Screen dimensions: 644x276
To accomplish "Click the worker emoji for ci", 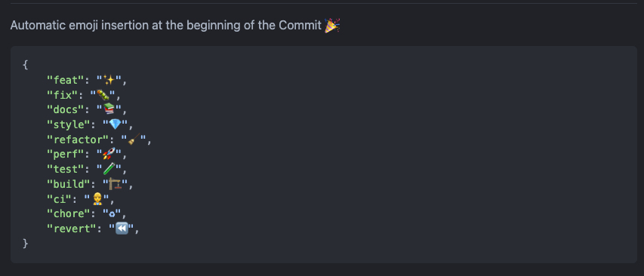I will pos(97,199).
